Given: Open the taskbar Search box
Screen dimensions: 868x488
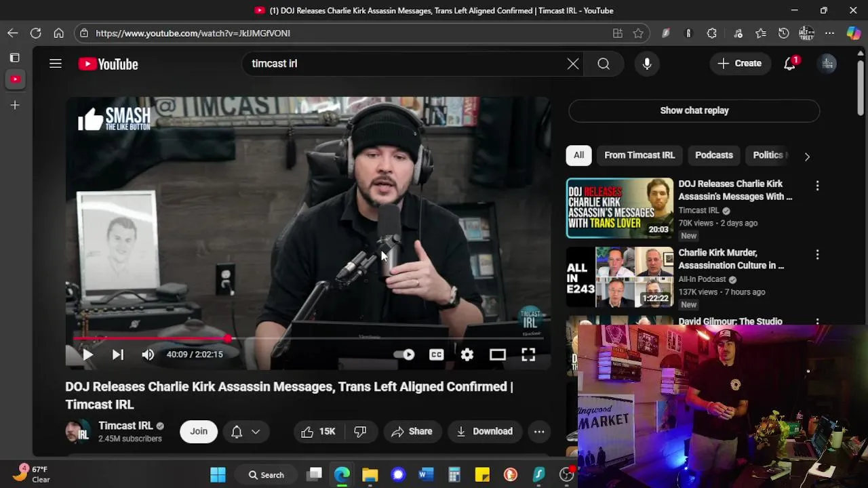Looking at the screenshot, I should coord(267,475).
